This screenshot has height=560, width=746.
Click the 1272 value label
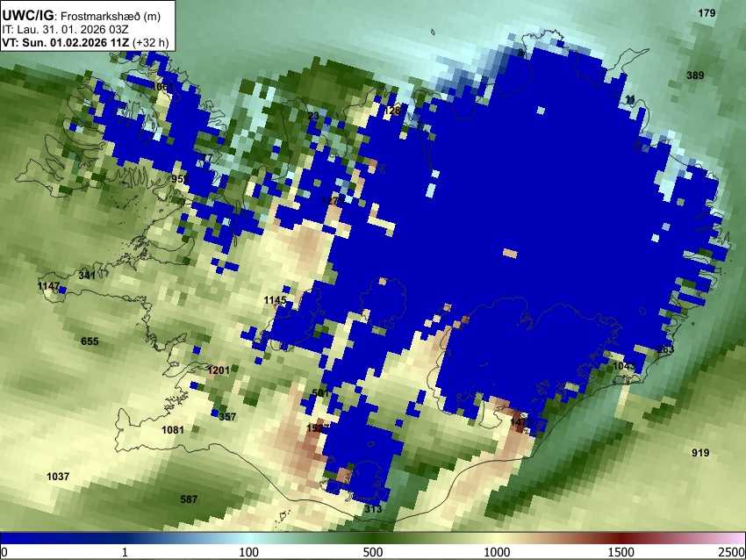point(333,201)
